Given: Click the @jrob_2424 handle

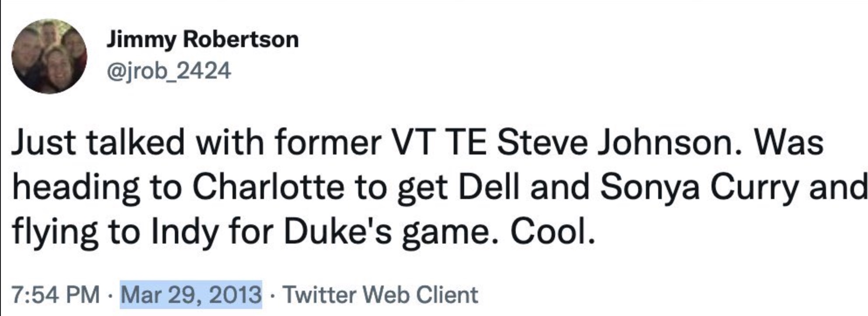Looking at the screenshot, I should tap(169, 71).
